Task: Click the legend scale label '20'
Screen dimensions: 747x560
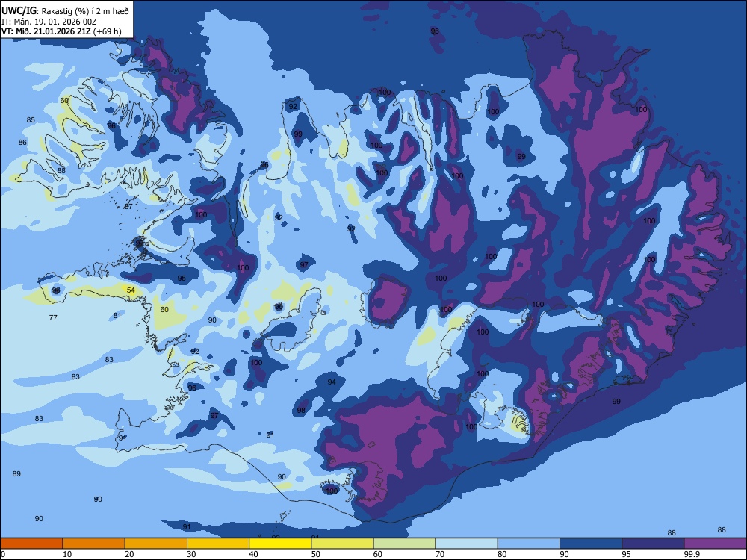Action: (x=129, y=554)
